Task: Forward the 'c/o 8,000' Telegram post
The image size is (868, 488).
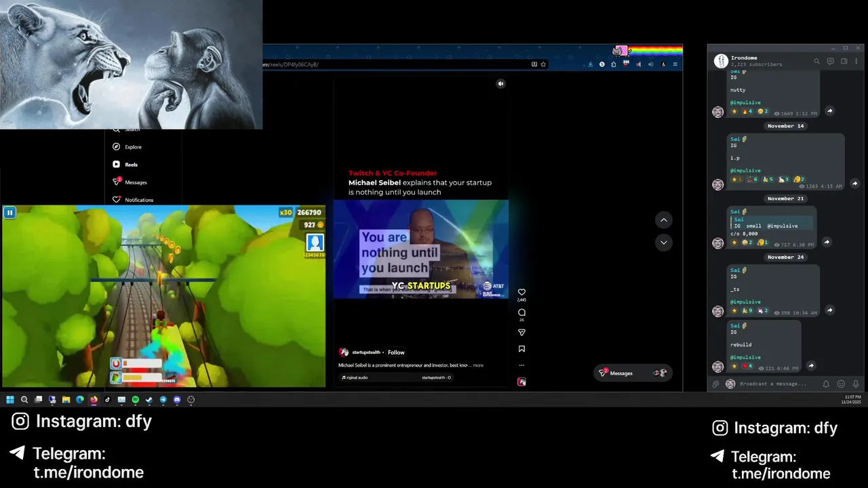Action: pyautogui.click(x=827, y=242)
